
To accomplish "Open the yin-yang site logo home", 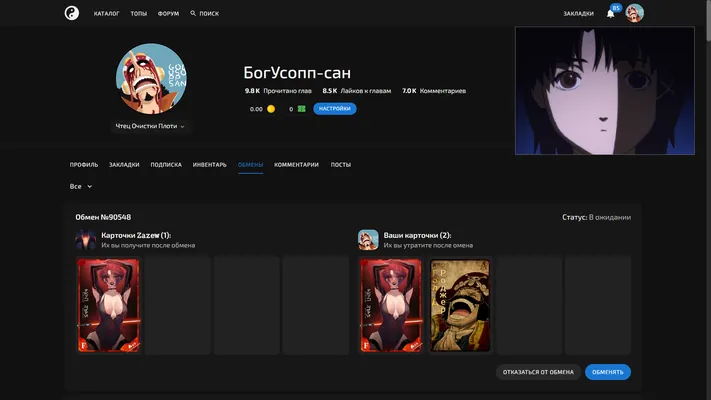I will point(72,13).
